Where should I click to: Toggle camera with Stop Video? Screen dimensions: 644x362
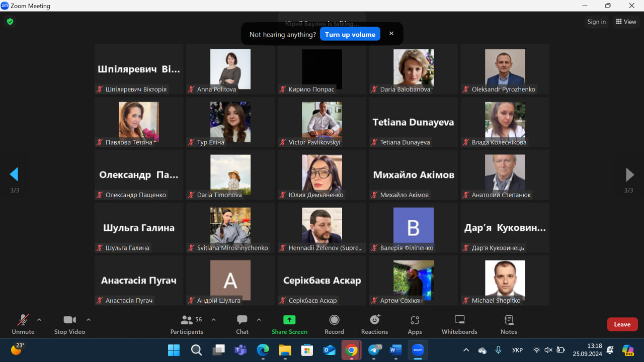tap(69, 324)
